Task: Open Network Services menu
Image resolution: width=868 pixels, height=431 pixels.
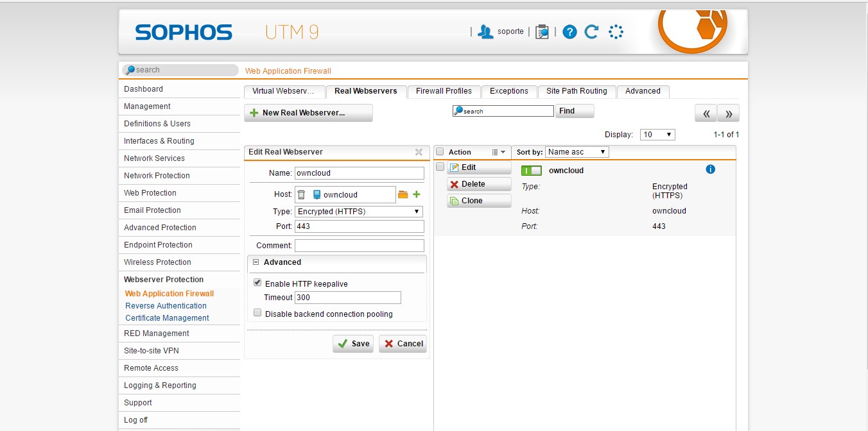Action: pyautogui.click(x=179, y=158)
